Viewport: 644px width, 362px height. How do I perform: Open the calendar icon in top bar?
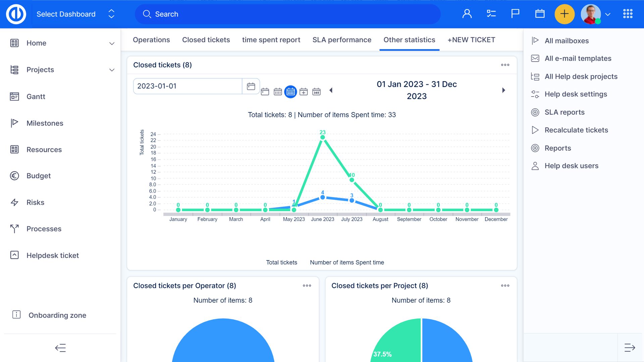540,14
